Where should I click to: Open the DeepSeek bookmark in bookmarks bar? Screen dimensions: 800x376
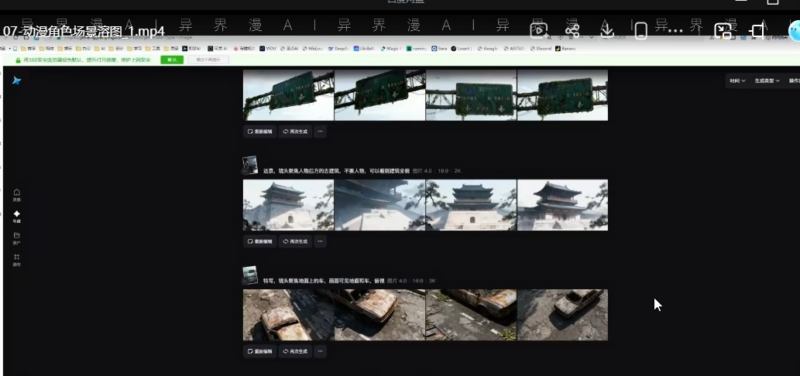(x=339, y=48)
